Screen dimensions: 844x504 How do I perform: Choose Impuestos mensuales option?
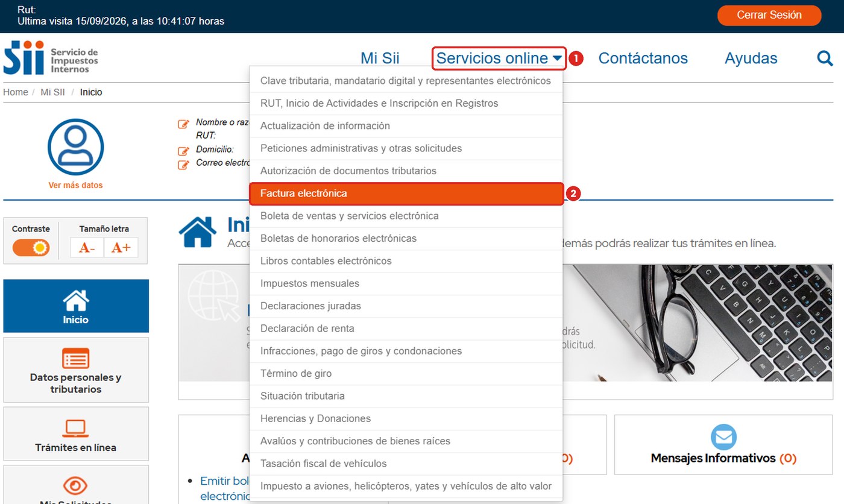(406, 283)
